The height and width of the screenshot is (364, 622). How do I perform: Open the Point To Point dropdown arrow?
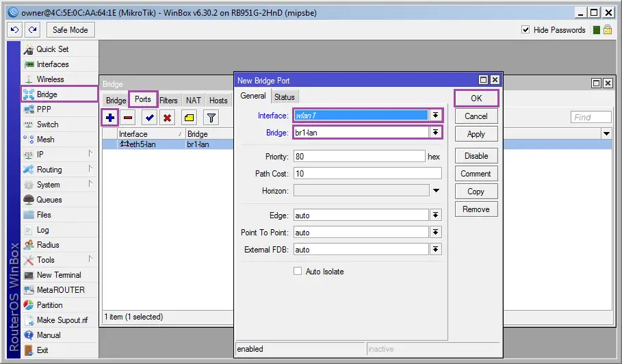pyautogui.click(x=436, y=233)
